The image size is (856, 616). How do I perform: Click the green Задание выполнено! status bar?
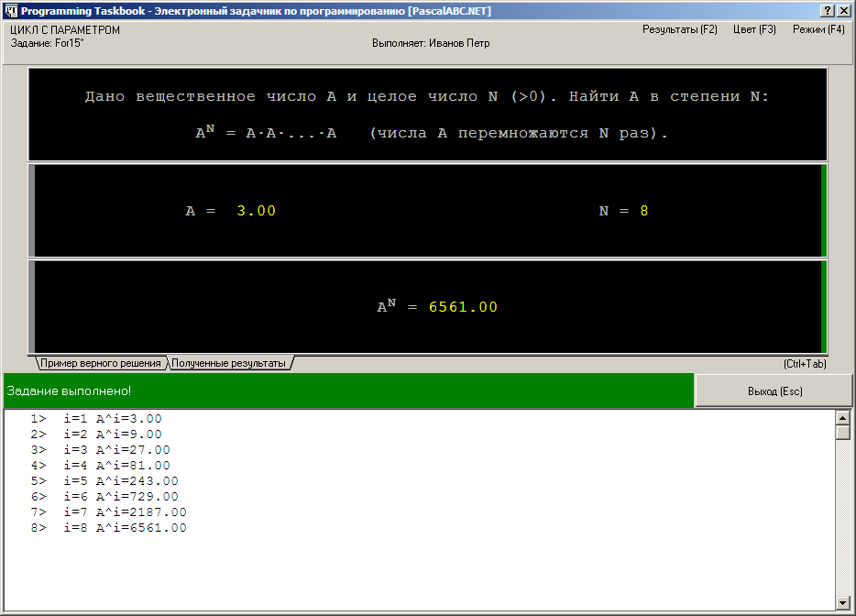pos(348,391)
